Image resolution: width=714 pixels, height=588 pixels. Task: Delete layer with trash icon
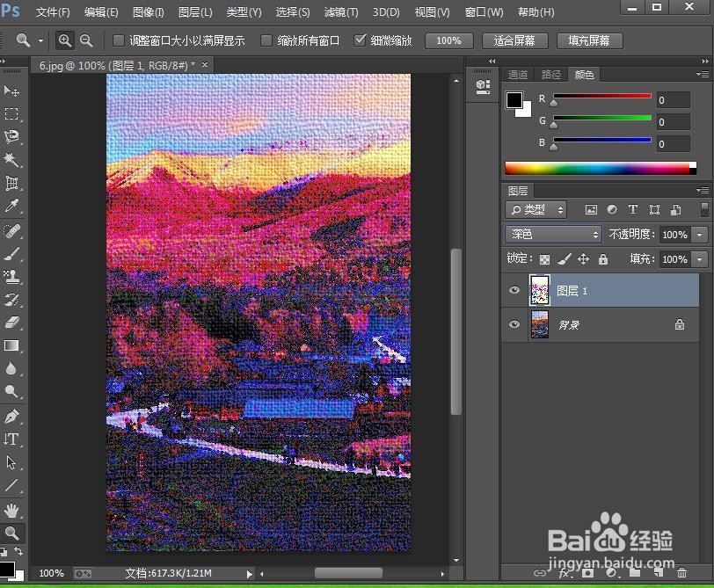click(x=681, y=573)
